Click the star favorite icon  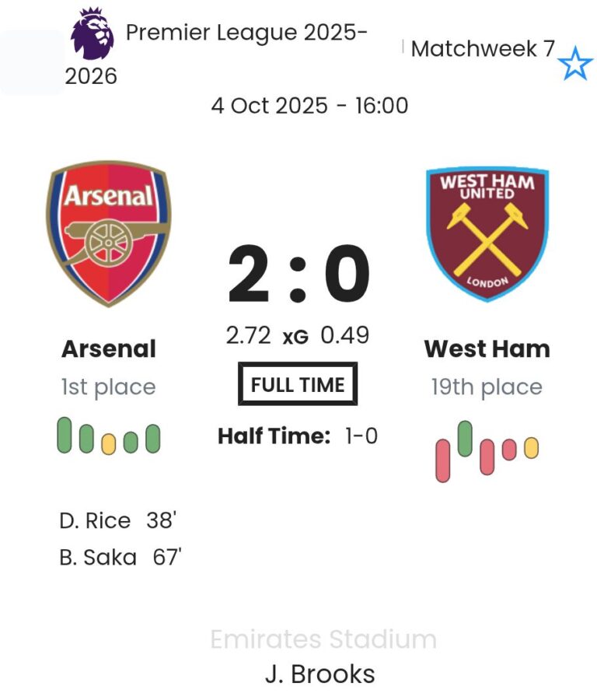pos(575,64)
